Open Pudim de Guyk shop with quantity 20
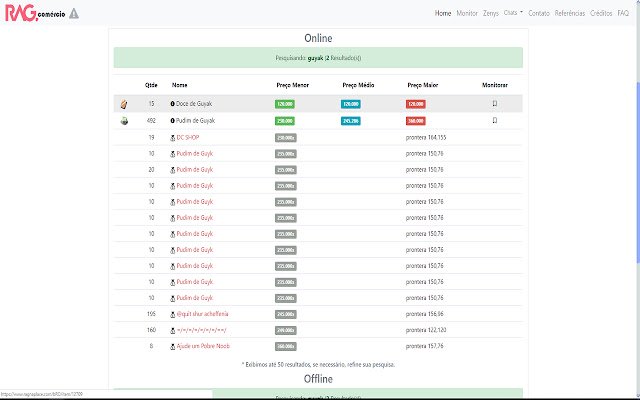 click(x=195, y=169)
